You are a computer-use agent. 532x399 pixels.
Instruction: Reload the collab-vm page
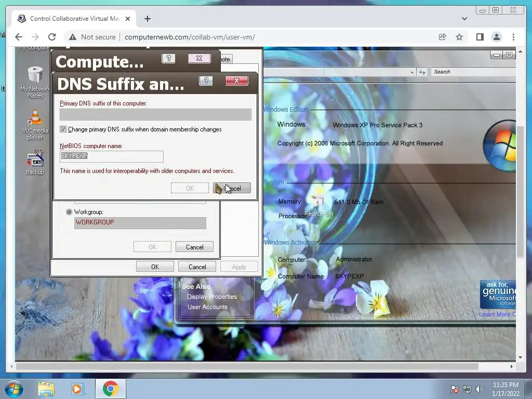[x=51, y=37]
